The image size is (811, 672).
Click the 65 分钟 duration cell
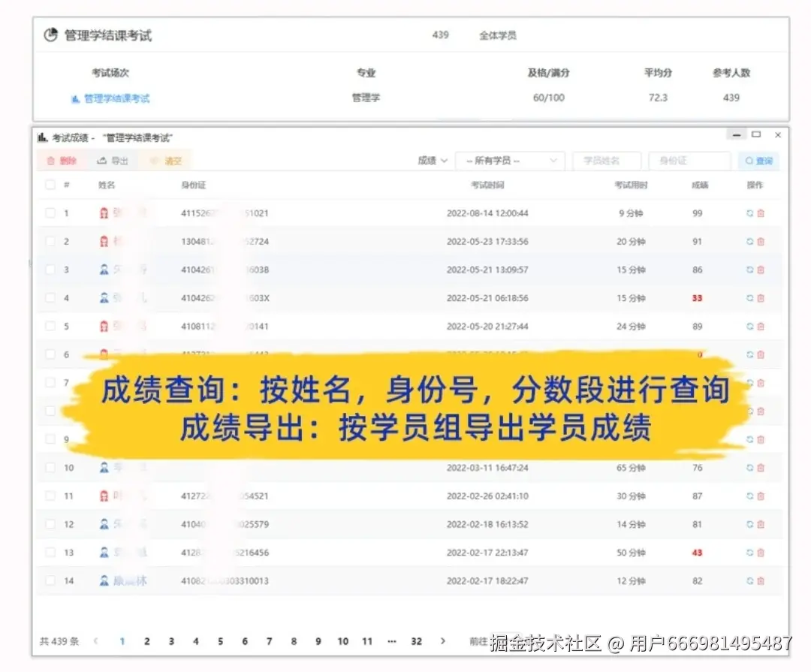(631, 468)
